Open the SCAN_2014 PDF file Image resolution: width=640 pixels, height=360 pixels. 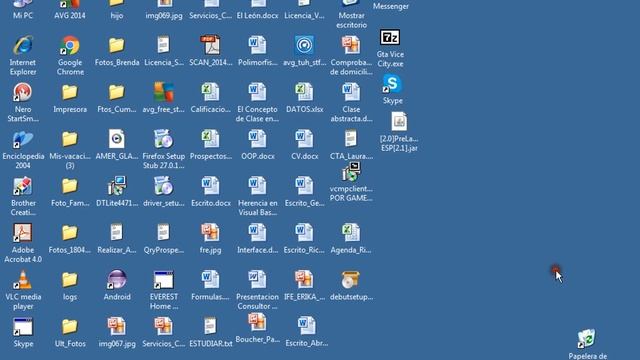211,46
